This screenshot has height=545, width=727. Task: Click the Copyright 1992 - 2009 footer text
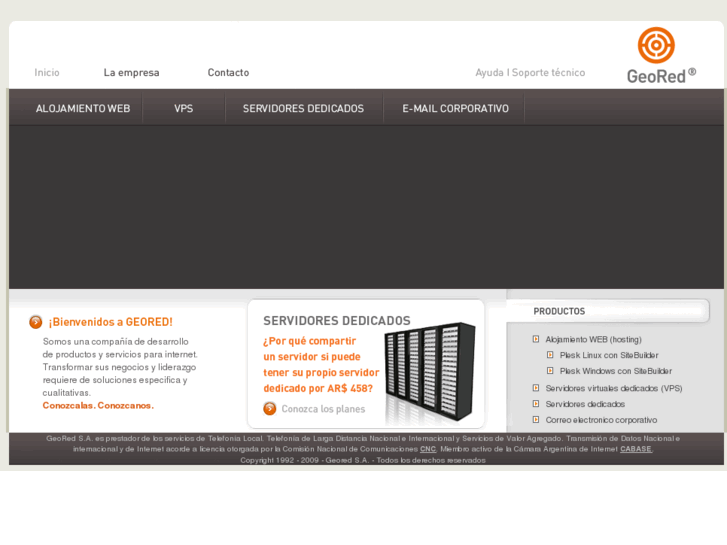click(x=363, y=460)
